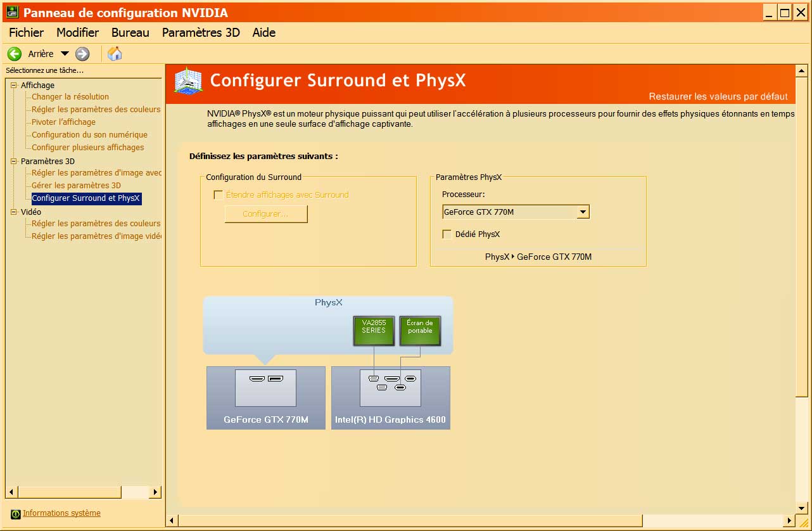The width and height of the screenshot is (812, 531).
Task: Select the Écran de portable monitor icon
Action: tap(420, 330)
